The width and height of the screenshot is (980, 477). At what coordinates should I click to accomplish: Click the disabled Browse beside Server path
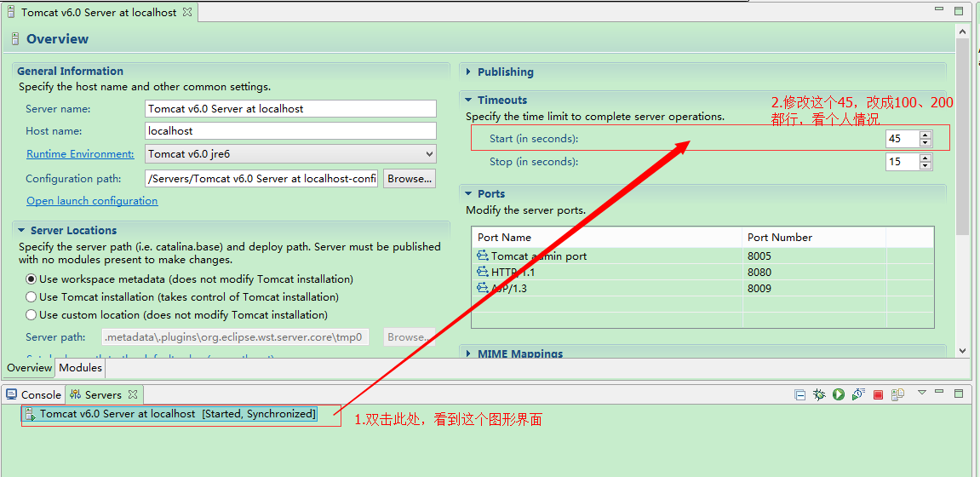(x=410, y=337)
